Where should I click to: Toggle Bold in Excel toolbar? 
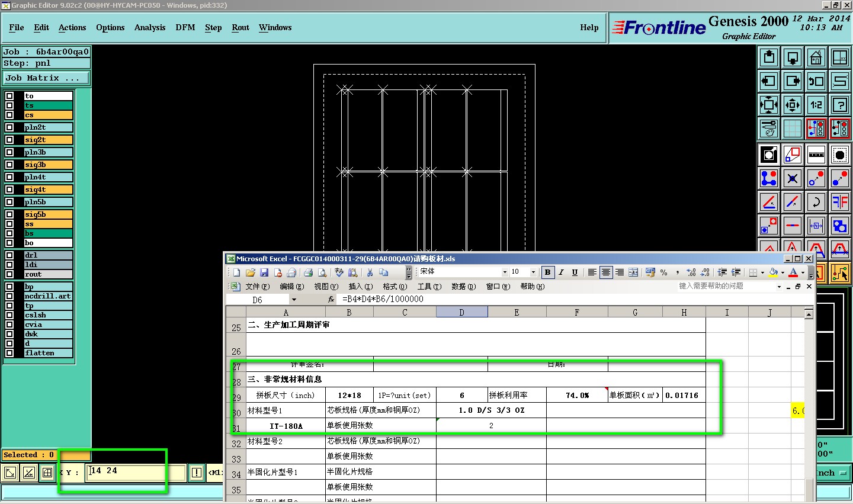(x=547, y=272)
